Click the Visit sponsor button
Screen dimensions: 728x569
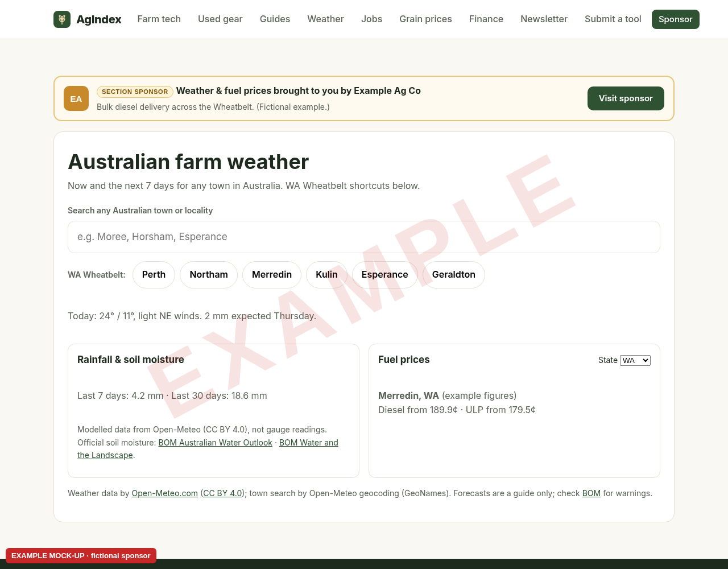tap(626, 98)
